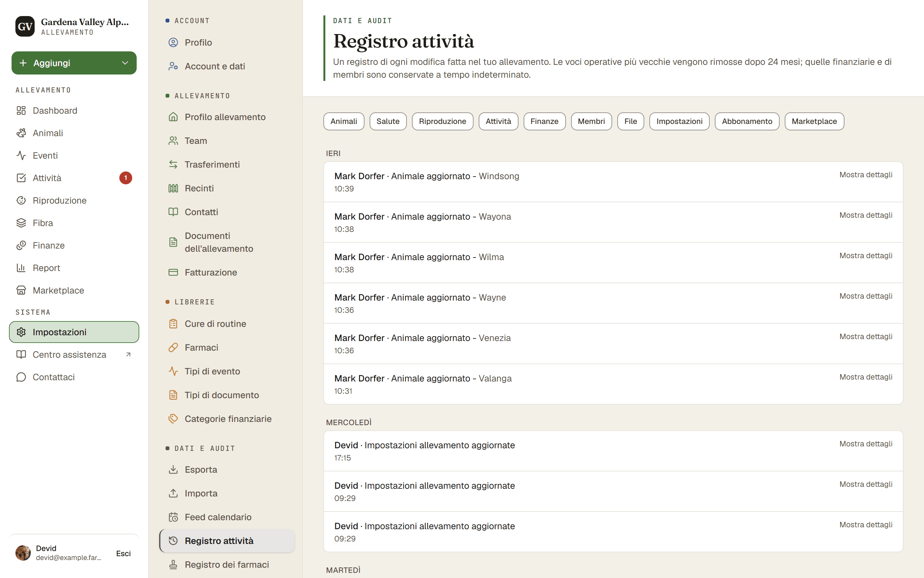
Task: Click the Animali paw icon
Action: click(x=21, y=133)
